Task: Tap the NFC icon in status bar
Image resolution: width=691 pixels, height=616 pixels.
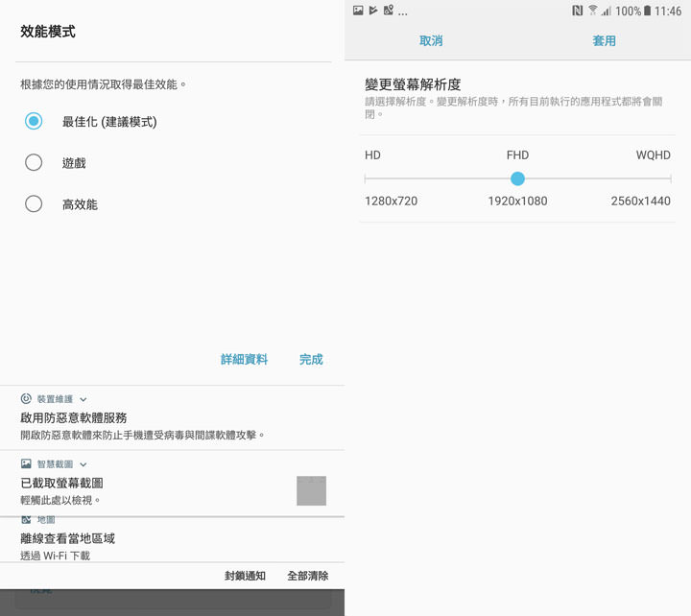Action: (577, 11)
